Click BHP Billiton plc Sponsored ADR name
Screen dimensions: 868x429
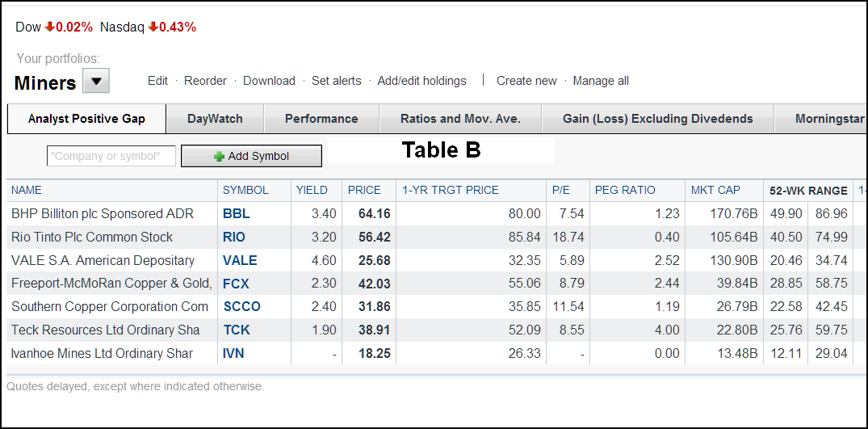coord(103,213)
